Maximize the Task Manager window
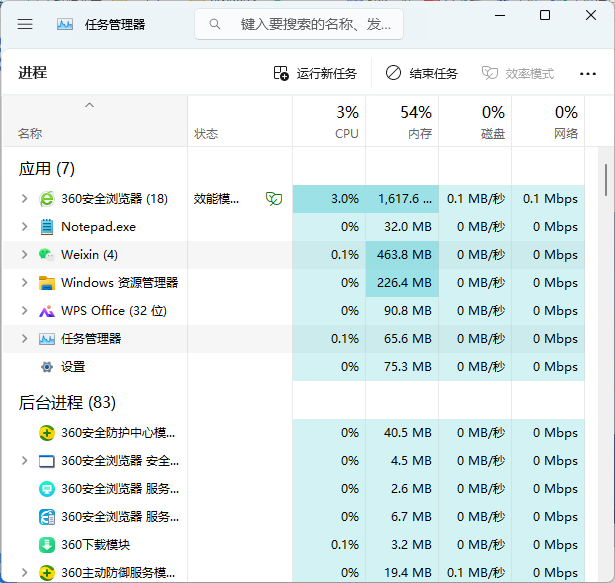The image size is (615, 583). pos(545,16)
